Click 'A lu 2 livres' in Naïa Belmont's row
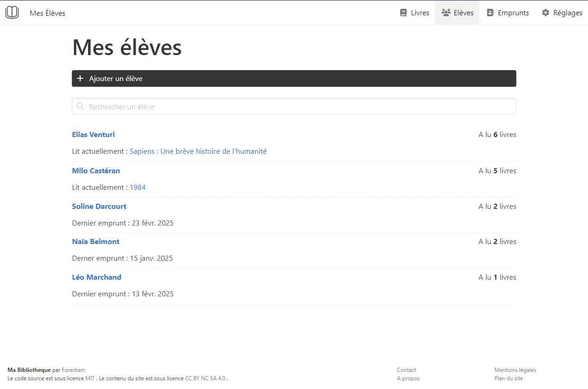The image size is (588, 389). pyautogui.click(x=497, y=242)
